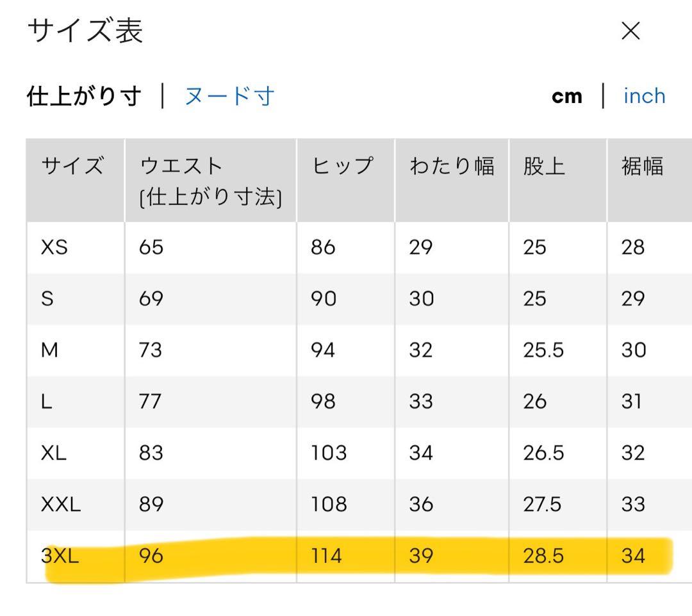Screen dimensions: 692x616
Task: Select the XXL size row label
Action: 61,505
